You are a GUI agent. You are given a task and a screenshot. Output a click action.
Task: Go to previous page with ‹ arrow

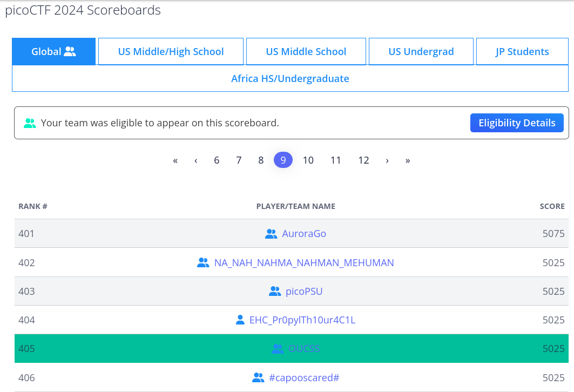[x=196, y=160]
